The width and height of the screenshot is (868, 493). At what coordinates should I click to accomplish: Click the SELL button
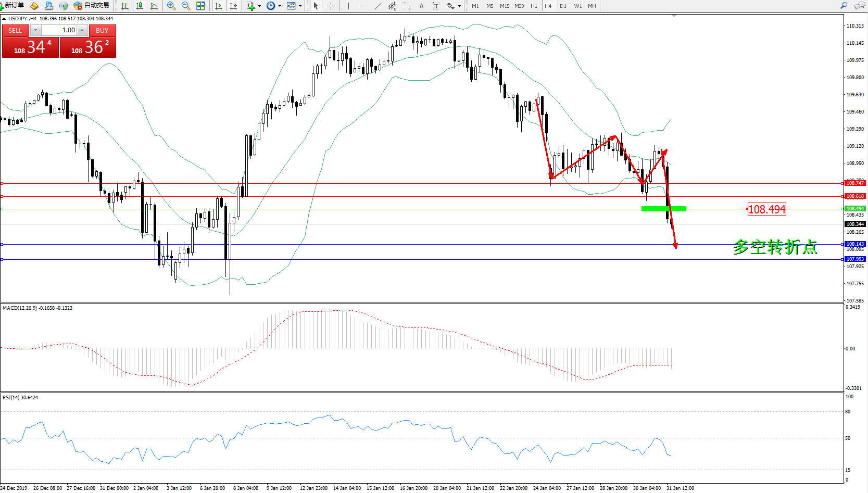click(15, 31)
